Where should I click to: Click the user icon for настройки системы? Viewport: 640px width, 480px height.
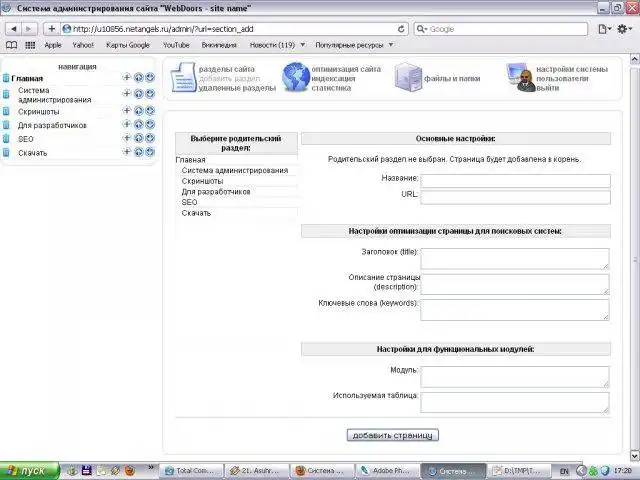520,78
